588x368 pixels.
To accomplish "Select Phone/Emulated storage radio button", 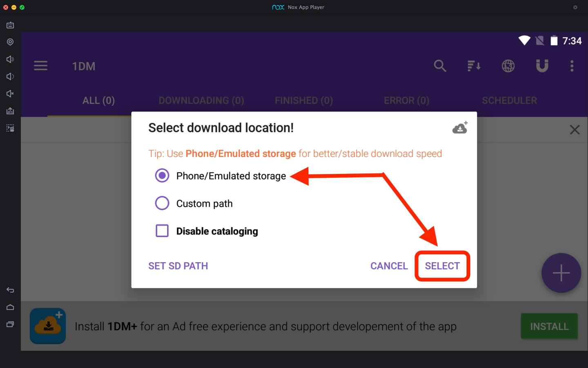I will click(162, 175).
